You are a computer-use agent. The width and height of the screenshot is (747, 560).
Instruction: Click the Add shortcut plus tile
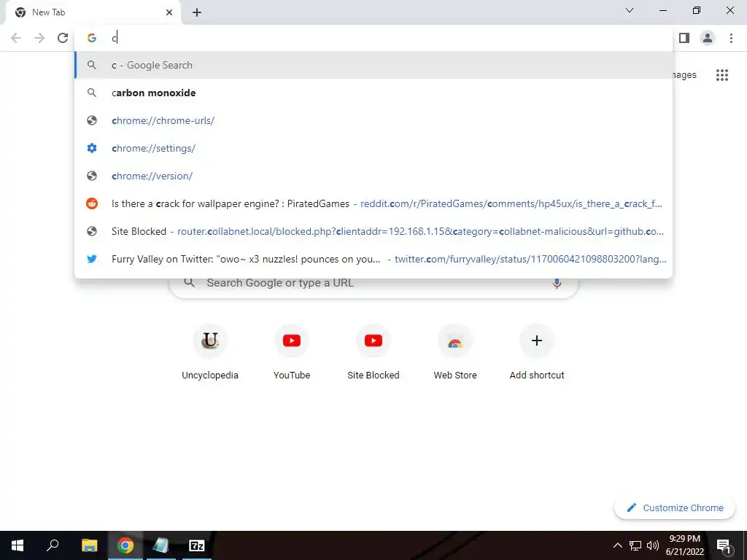coord(537,353)
